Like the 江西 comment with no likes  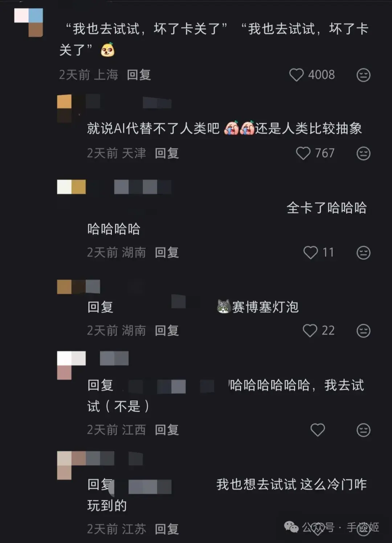point(318,430)
